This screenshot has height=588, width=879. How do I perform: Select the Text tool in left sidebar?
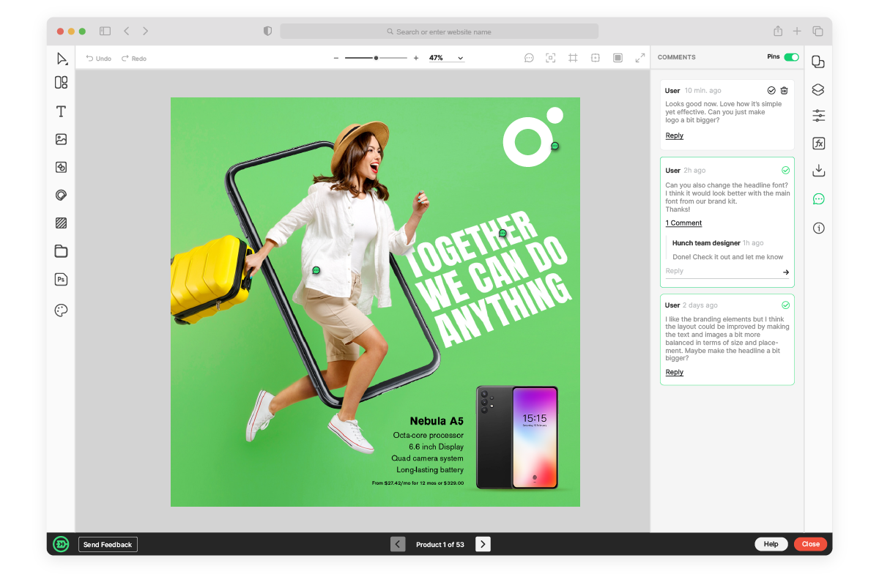tap(61, 111)
